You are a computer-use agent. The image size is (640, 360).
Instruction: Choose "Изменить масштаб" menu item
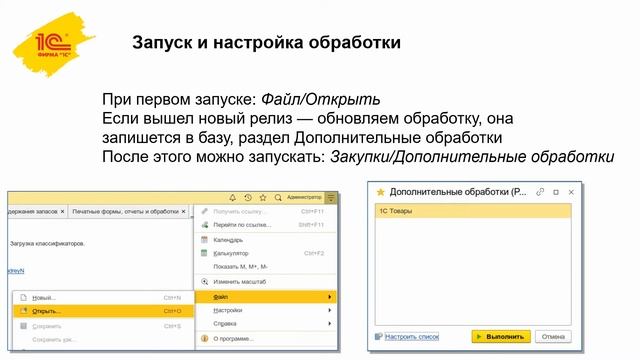tap(265, 282)
